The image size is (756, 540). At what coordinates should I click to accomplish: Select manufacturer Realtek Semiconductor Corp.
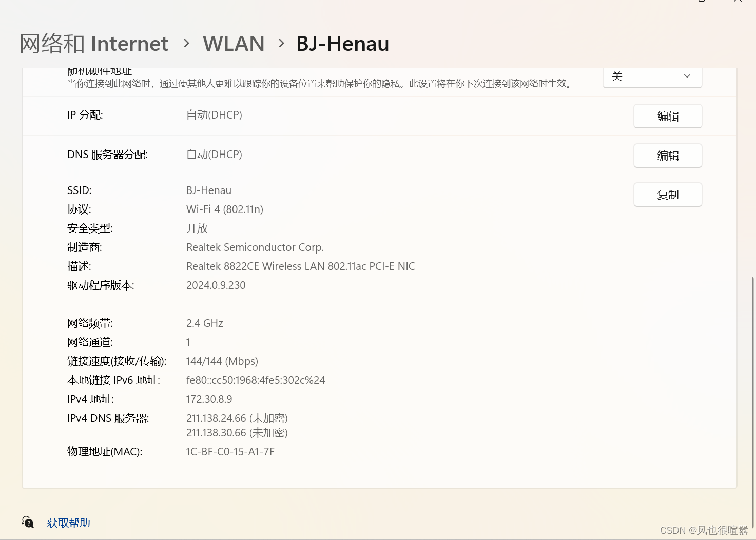pos(255,247)
